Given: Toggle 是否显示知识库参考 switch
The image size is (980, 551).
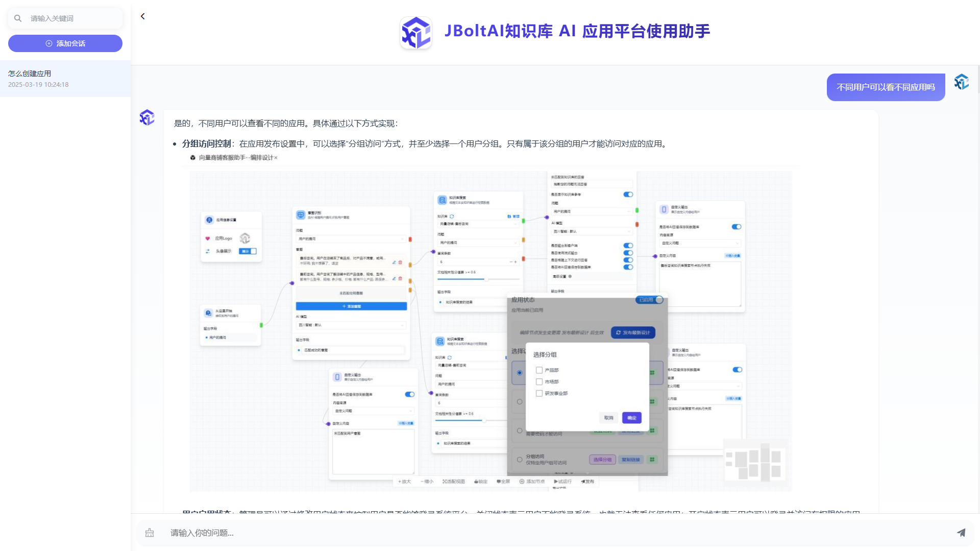Looking at the screenshot, I should [x=628, y=195].
